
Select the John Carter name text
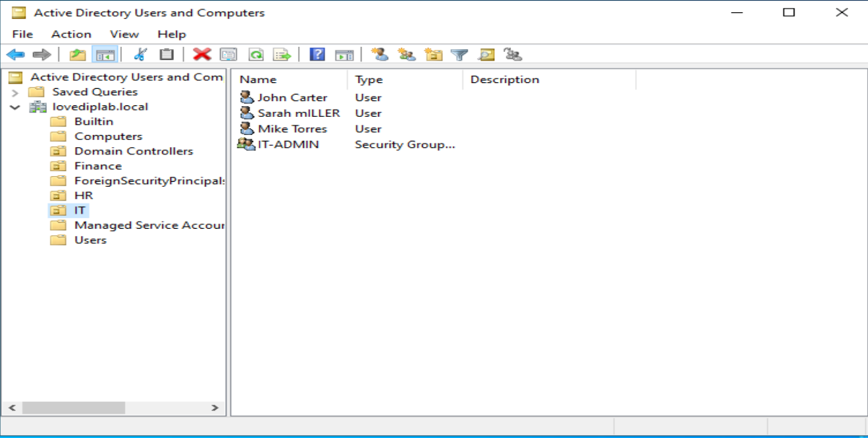(x=292, y=97)
